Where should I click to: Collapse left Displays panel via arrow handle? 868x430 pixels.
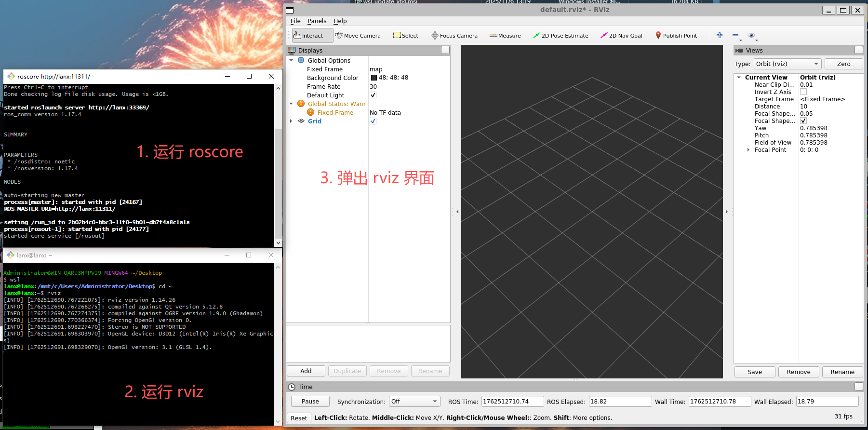pyautogui.click(x=457, y=212)
